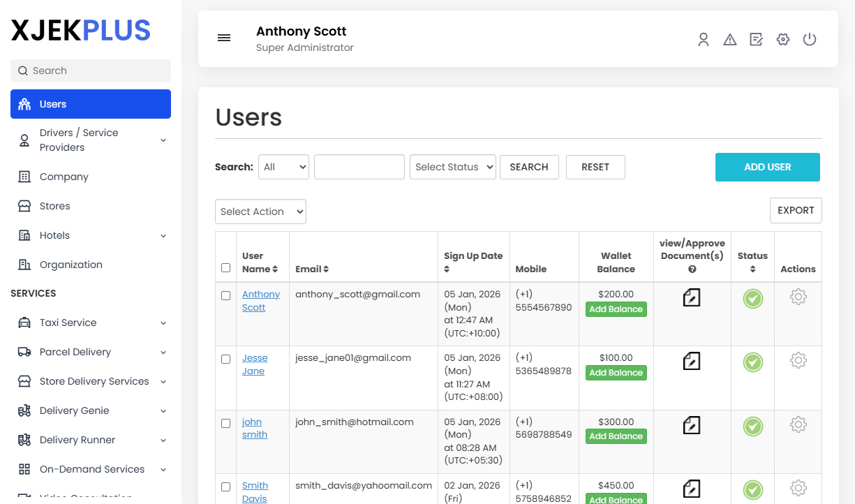Select the header checkbox to choose all users
Screen dimensions: 855x504
[x=225, y=267]
